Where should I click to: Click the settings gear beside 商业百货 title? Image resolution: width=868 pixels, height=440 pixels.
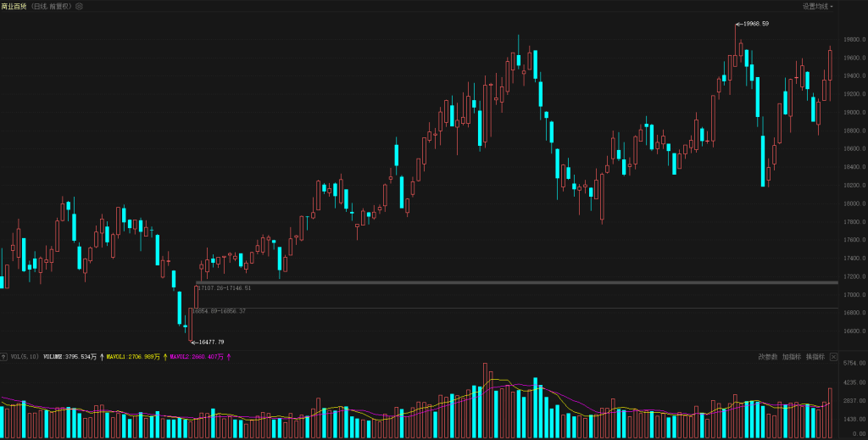click(79, 6)
